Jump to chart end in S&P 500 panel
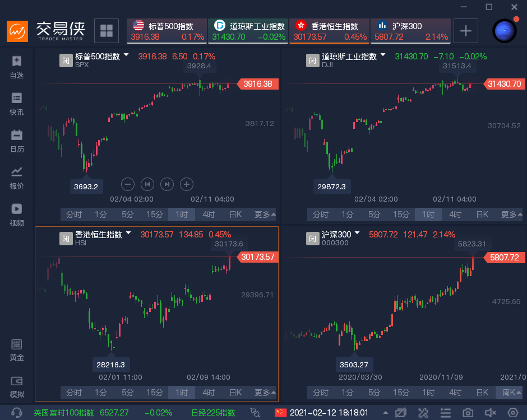 coord(167,184)
